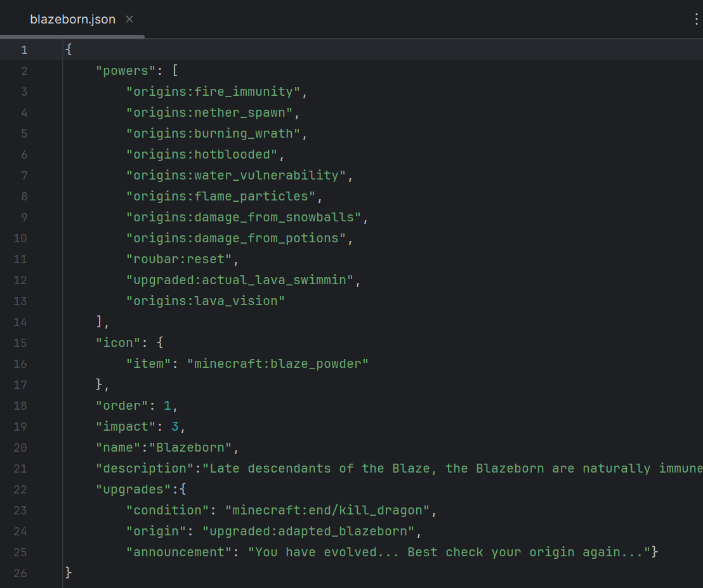This screenshot has width=703, height=588.
Task: Click the "minecraft:end/kill_dragon" condition value
Action: click(327, 510)
